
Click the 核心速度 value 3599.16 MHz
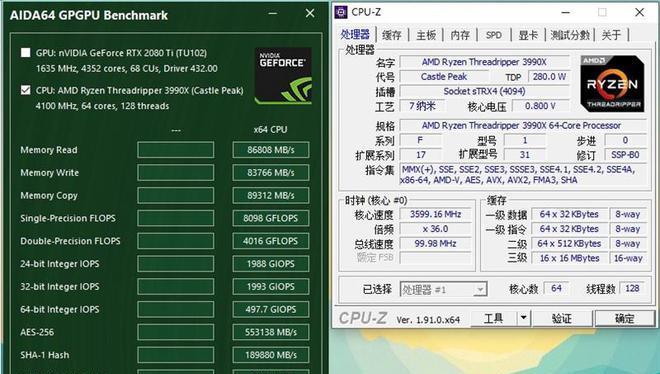click(x=435, y=214)
